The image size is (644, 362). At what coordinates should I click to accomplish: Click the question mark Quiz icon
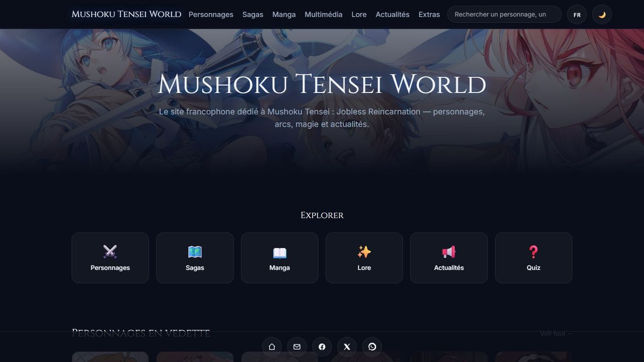pyautogui.click(x=534, y=251)
